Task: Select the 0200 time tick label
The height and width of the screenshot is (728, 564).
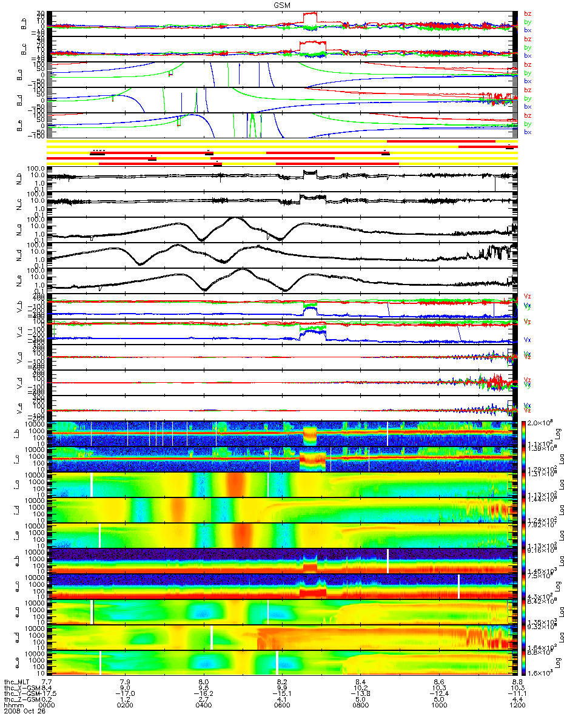Action: 125,707
